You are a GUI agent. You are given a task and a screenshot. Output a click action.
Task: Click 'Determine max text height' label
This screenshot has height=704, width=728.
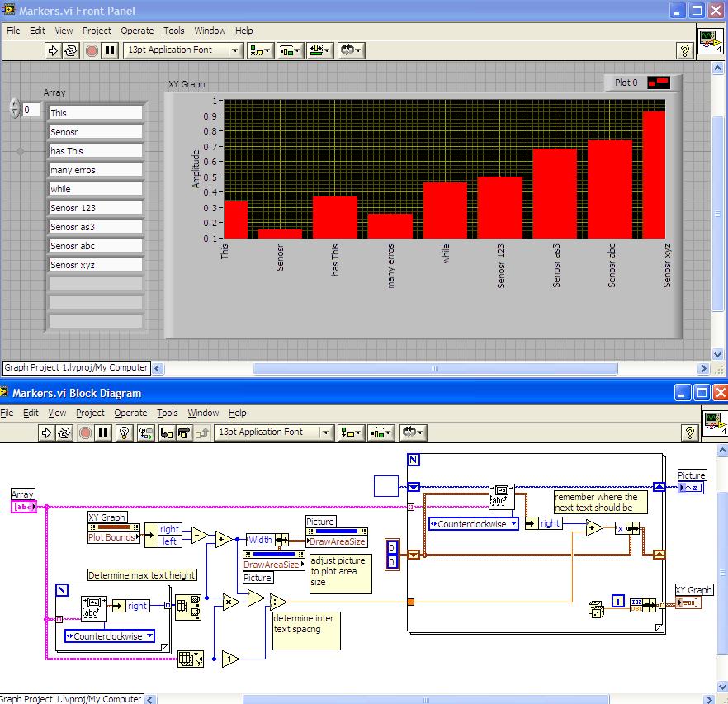142,575
